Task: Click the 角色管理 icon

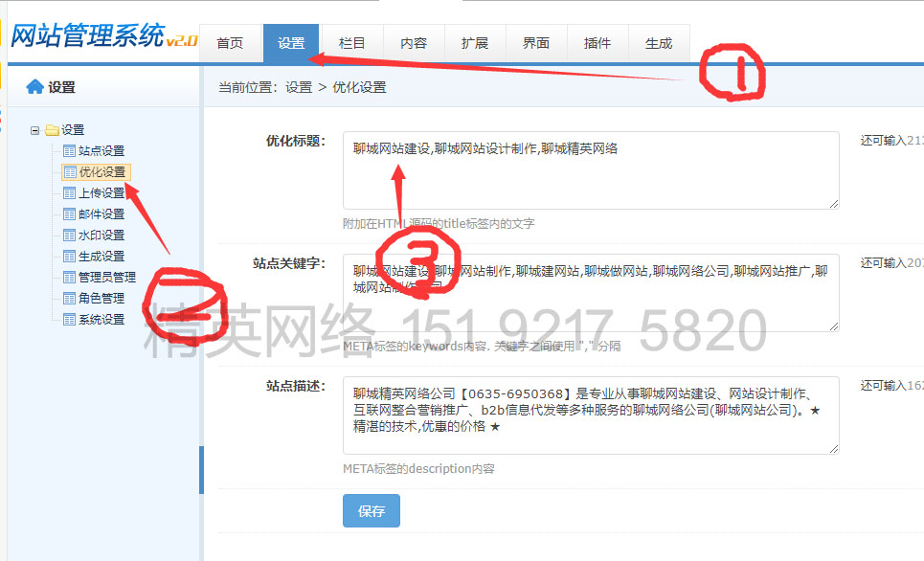Action: pos(67,297)
